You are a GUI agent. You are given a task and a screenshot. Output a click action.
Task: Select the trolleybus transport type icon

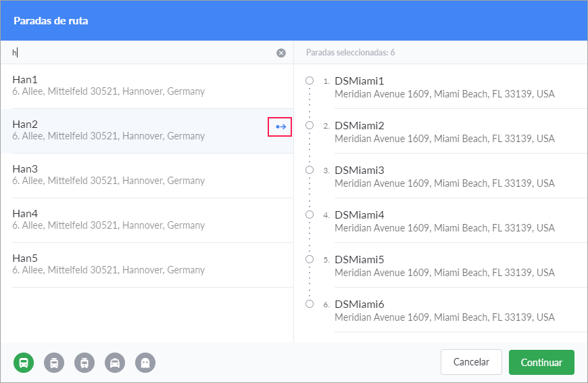coord(54,363)
